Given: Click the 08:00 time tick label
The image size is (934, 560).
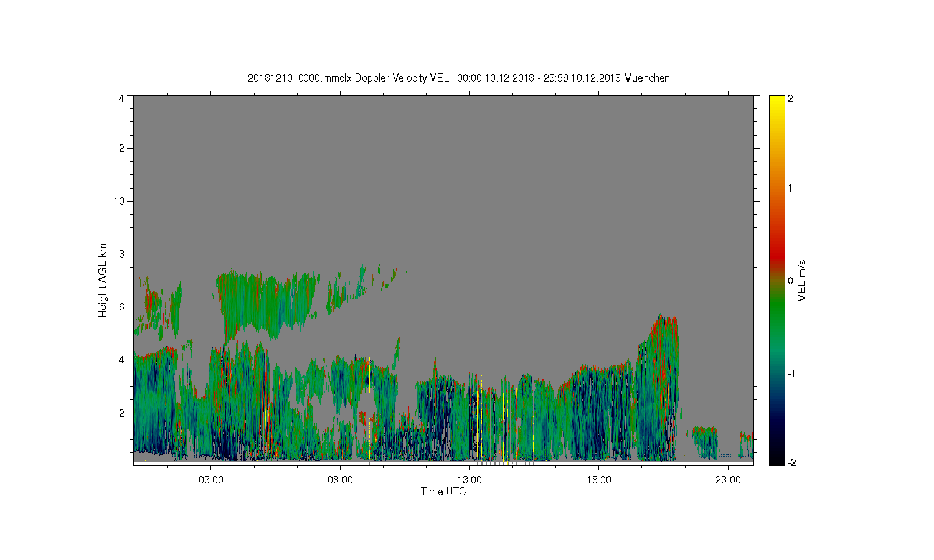Looking at the screenshot, I should pos(341,480).
